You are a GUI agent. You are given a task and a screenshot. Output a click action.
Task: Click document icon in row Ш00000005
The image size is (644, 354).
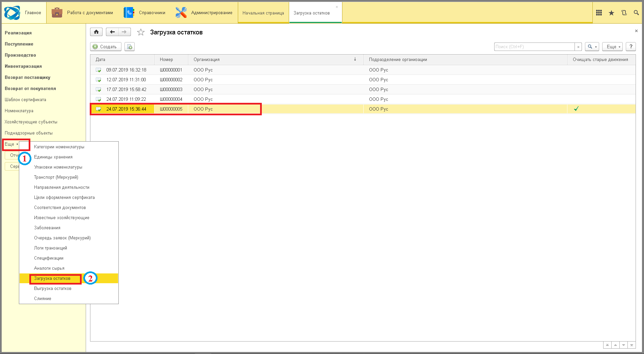(99, 109)
